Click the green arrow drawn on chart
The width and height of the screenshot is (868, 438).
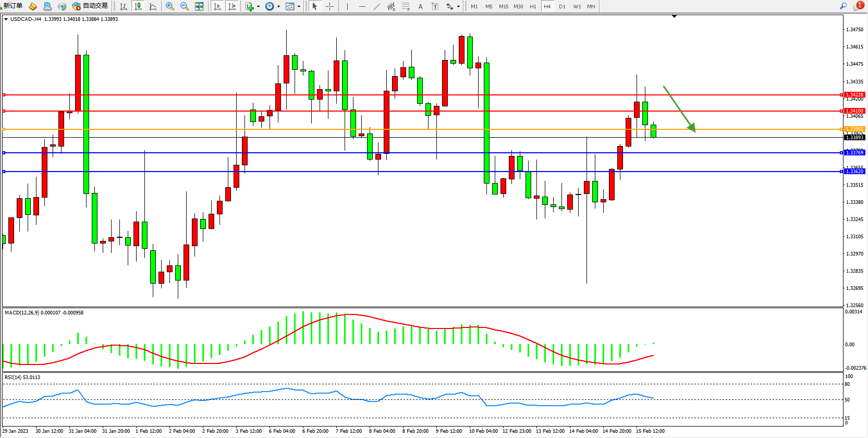click(x=680, y=110)
